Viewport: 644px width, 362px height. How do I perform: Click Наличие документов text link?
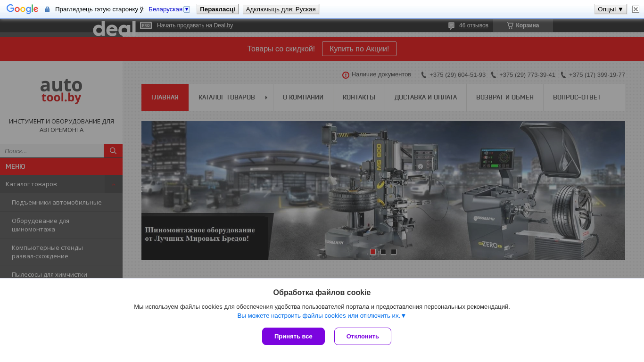381,74
